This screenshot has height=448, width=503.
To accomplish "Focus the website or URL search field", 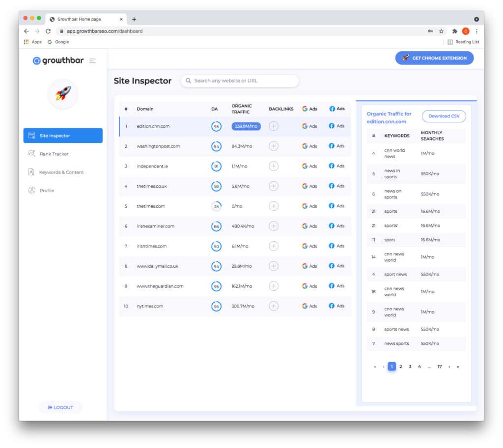I will point(240,81).
